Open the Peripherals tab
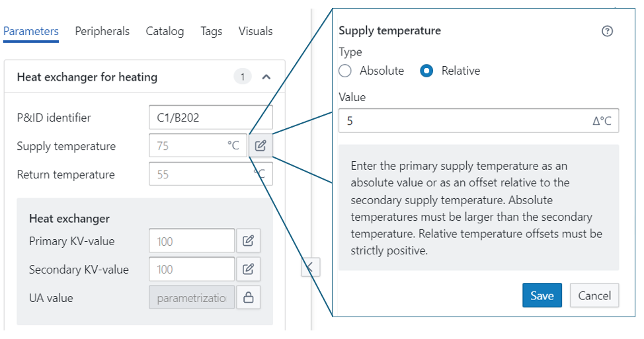 [x=102, y=31]
